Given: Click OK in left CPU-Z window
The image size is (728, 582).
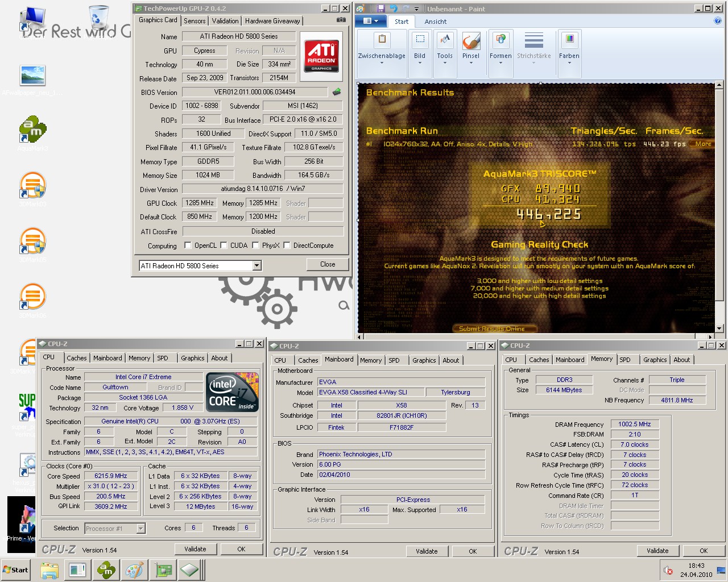Looking at the screenshot, I should (x=241, y=549).
